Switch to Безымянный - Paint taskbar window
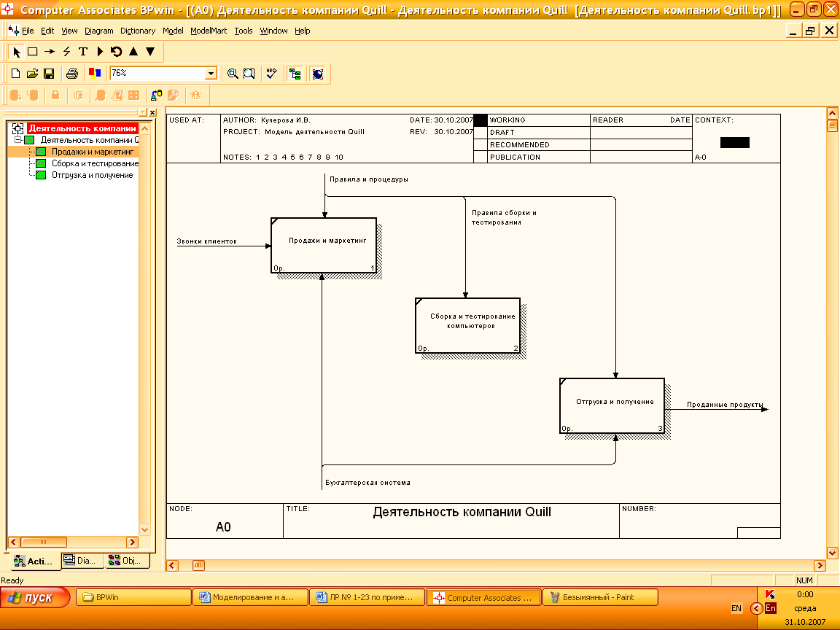 tap(600, 597)
